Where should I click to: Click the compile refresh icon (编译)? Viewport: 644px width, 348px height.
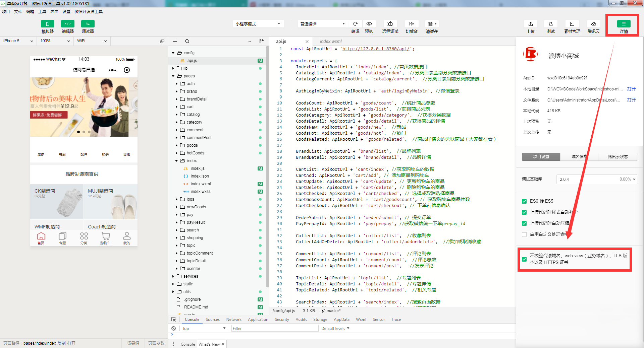pyautogui.click(x=356, y=24)
